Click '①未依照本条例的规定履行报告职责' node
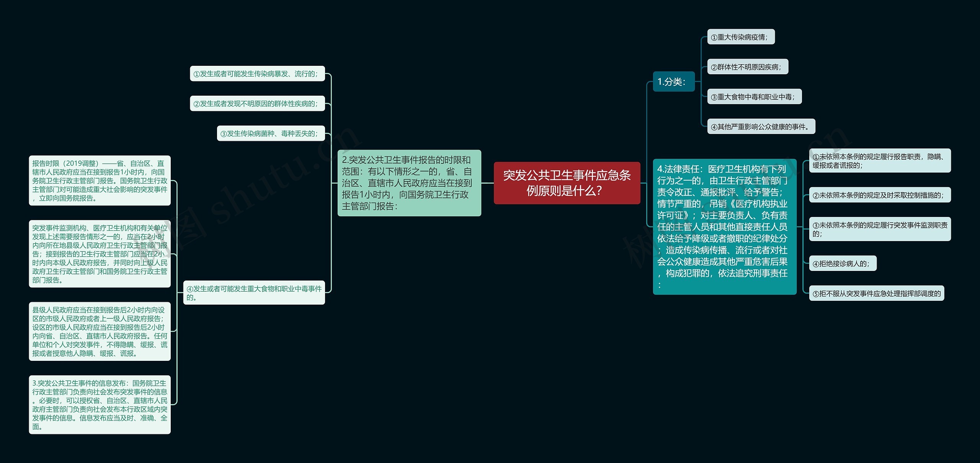 click(x=879, y=161)
